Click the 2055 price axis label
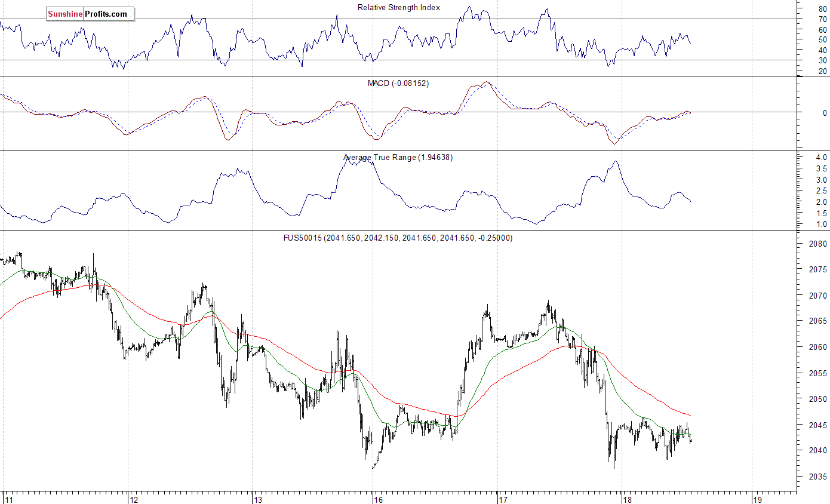This screenshot has height=504, width=830. pyautogui.click(x=817, y=373)
